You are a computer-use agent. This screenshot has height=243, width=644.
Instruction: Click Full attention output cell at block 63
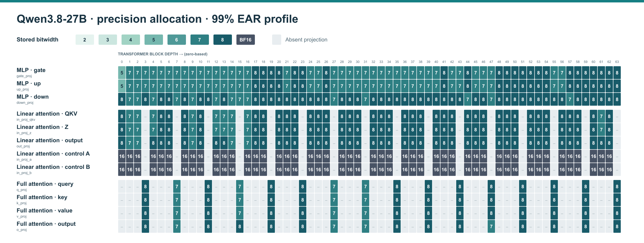pyautogui.click(x=617, y=227)
